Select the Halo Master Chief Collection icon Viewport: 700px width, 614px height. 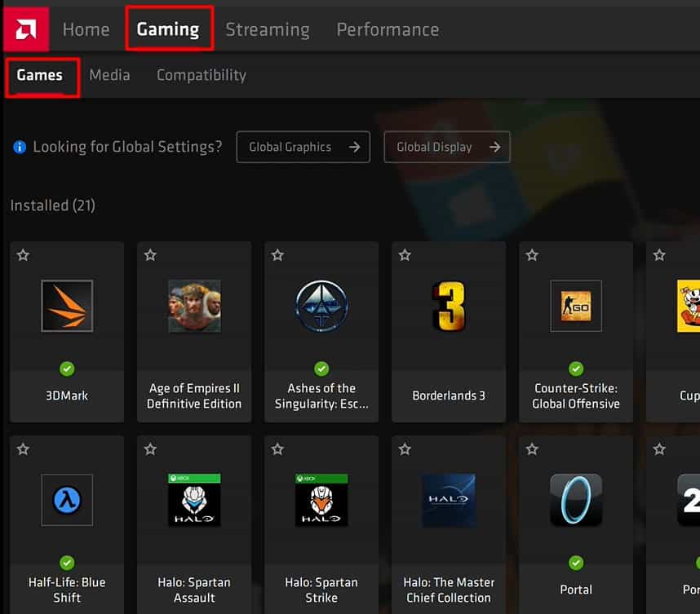[449, 500]
